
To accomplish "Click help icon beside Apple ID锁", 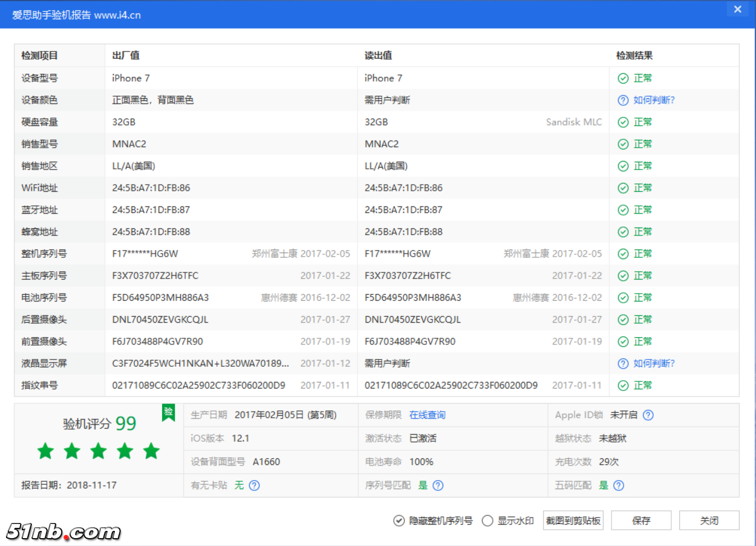I will (x=648, y=415).
